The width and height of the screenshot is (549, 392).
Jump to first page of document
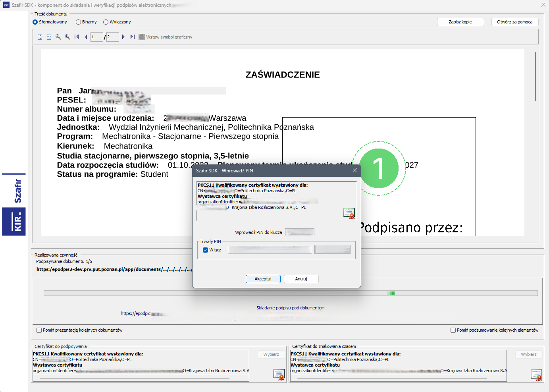coord(77,37)
